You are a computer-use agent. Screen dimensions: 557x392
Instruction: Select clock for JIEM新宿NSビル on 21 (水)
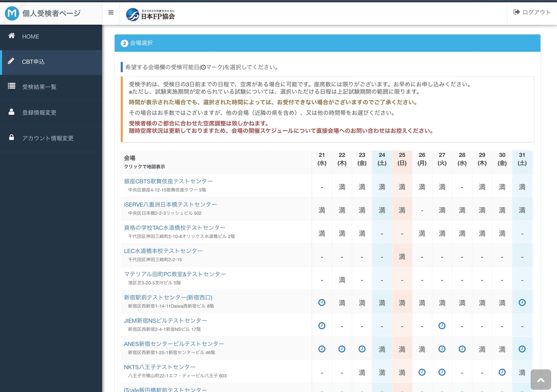coord(322,326)
